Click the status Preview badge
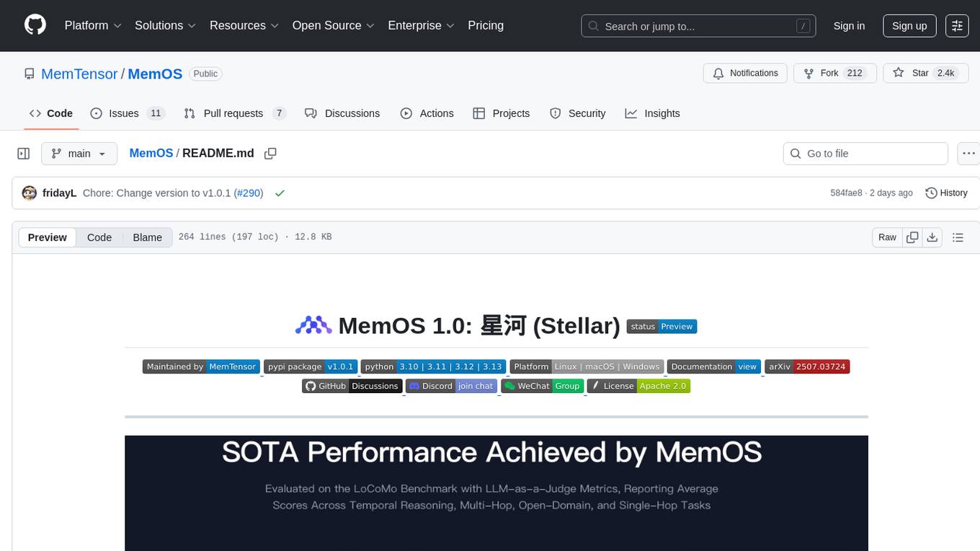980x551 pixels. click(x=661, y=327)
